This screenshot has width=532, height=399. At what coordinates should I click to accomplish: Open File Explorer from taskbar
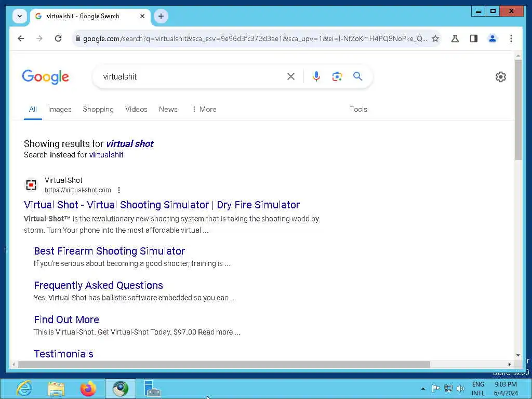click(56, 389)
